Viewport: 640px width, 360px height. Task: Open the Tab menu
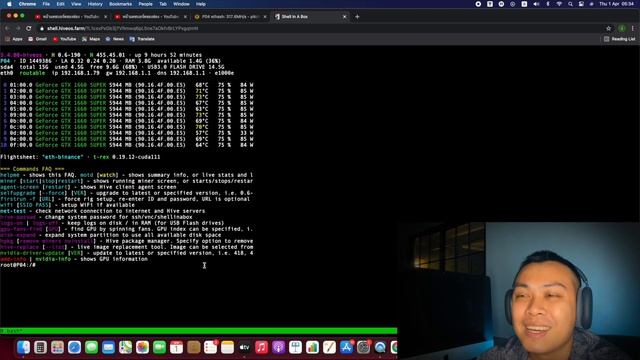tap(163, 4)
